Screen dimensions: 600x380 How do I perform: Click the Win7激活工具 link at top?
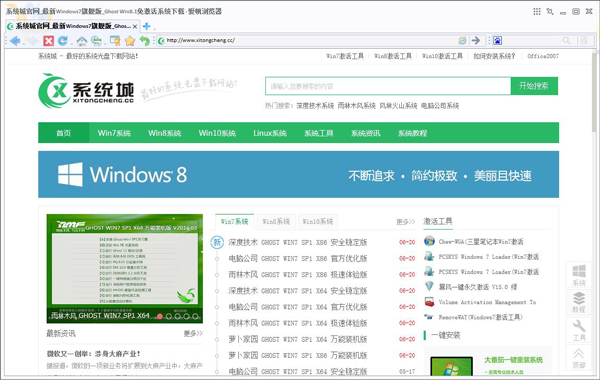[x=345, y=56]
